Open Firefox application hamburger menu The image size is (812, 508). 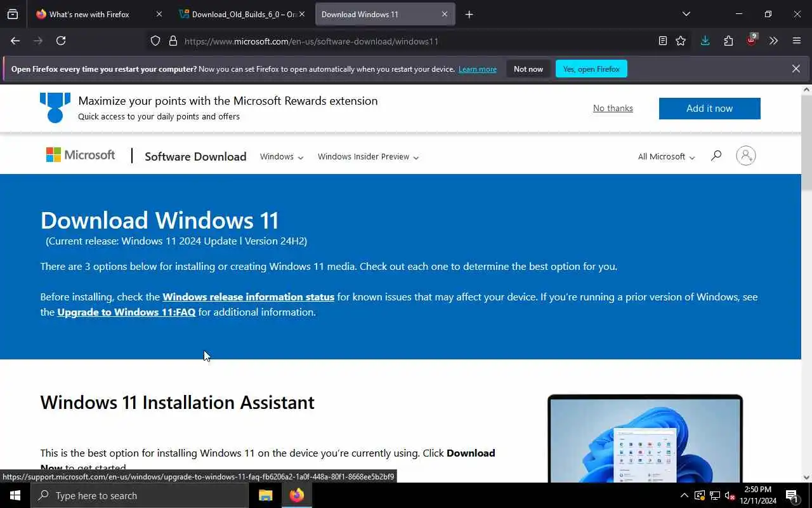tap(797, 41)
